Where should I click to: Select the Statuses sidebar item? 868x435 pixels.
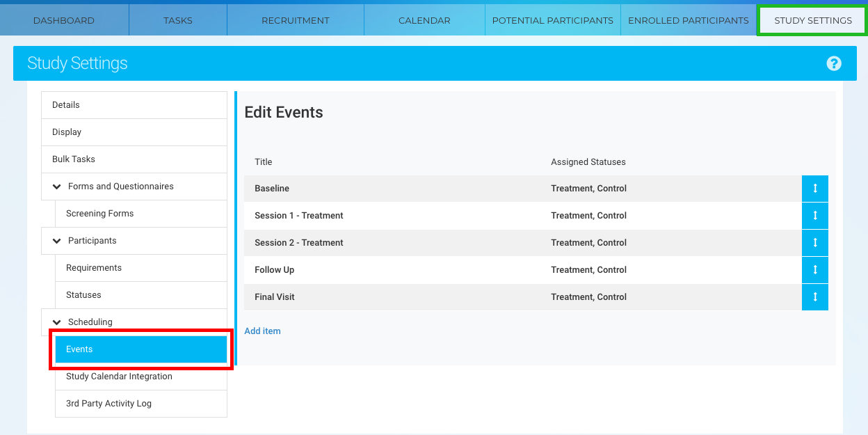83,295
